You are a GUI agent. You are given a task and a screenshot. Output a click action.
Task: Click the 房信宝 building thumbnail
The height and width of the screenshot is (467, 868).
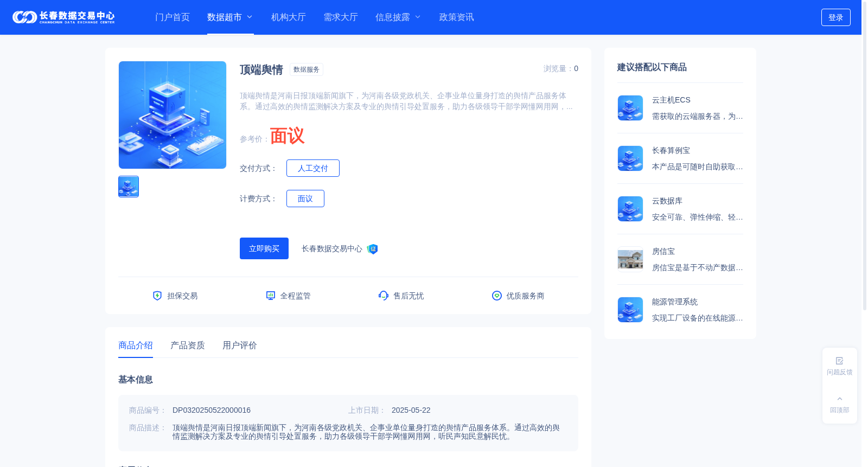pyautogui.click(x=630, y=259)
